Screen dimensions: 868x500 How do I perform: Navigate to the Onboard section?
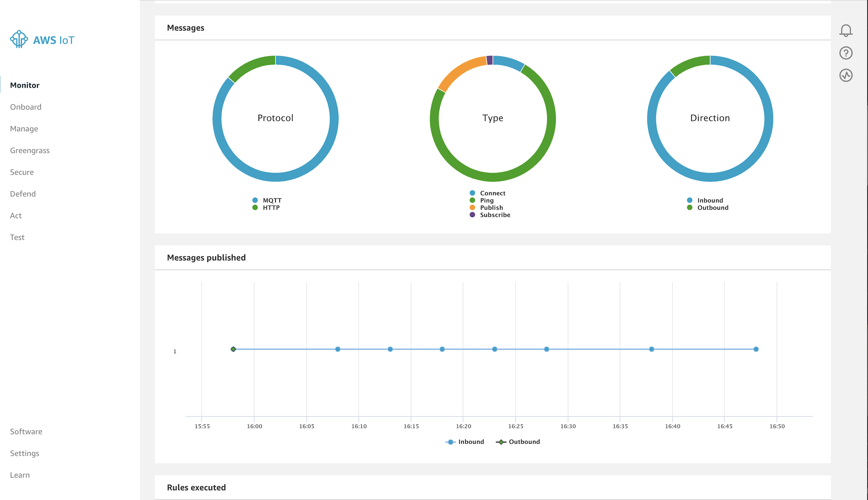[x=26, y=107]
